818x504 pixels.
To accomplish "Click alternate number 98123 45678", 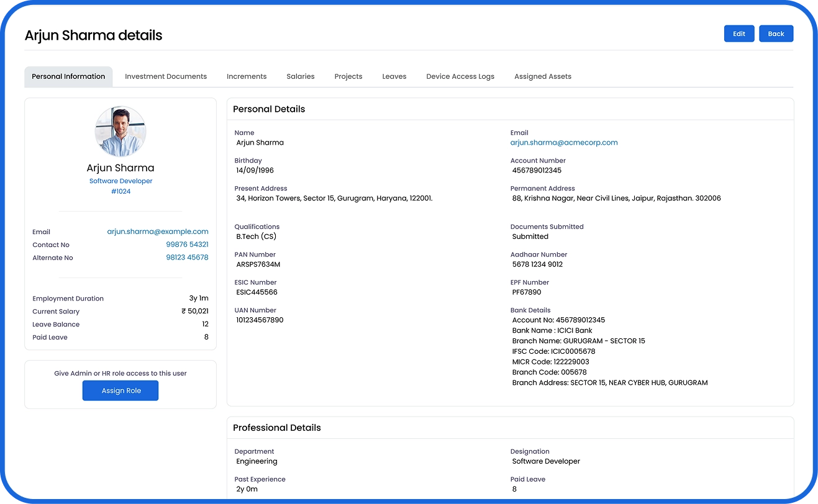I will pos(188,257).
